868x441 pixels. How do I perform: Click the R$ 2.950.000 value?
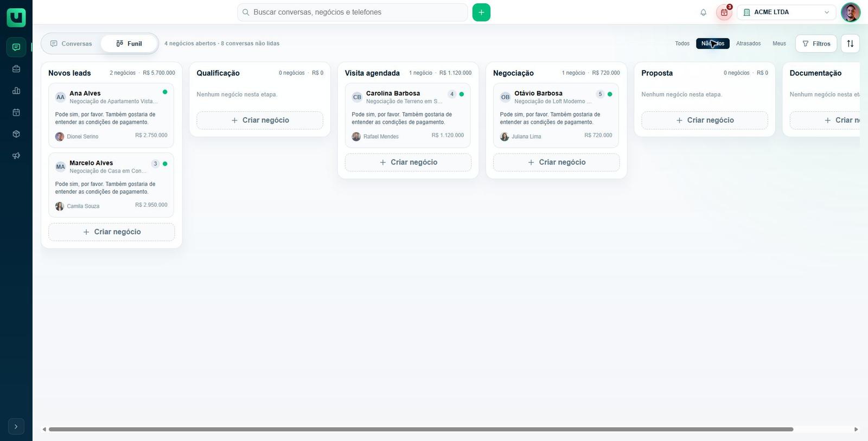click(x=151, y=204)
